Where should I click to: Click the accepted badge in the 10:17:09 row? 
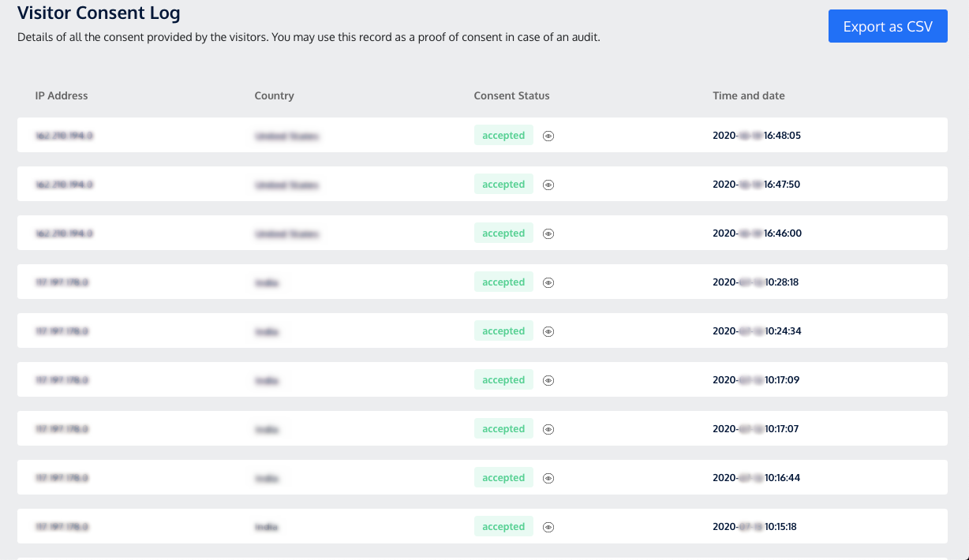point(503,379)
